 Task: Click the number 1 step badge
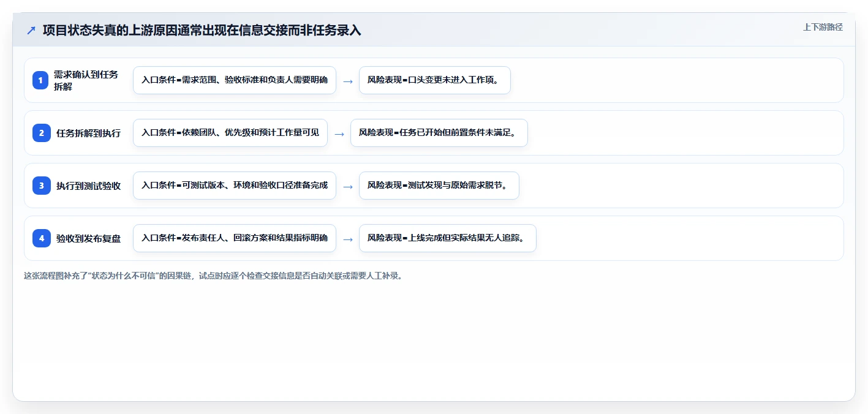pos(40,80)
